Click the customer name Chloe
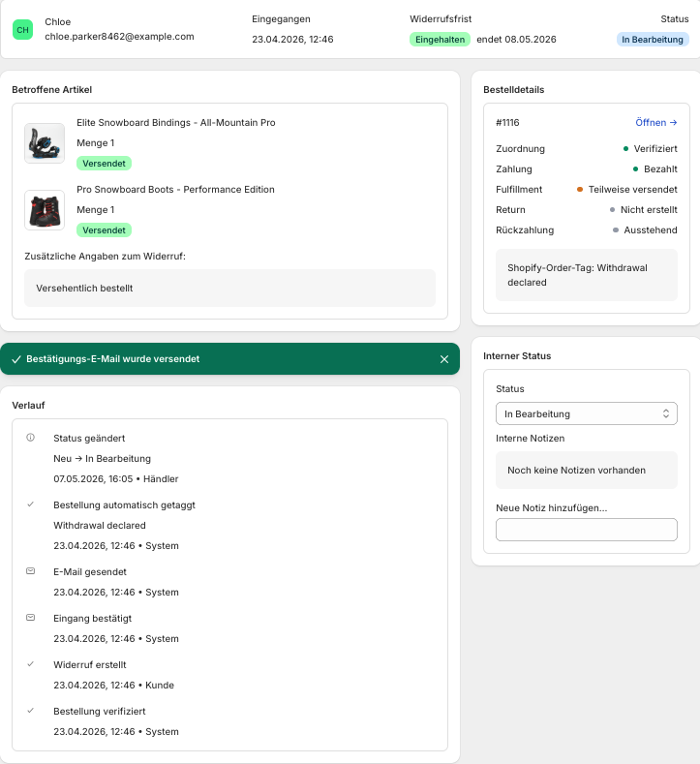 pyautogui.click(x=57, y=22)
